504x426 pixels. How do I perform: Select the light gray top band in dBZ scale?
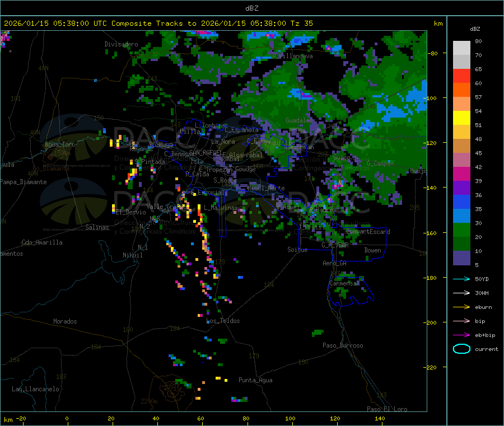[461, 48]
